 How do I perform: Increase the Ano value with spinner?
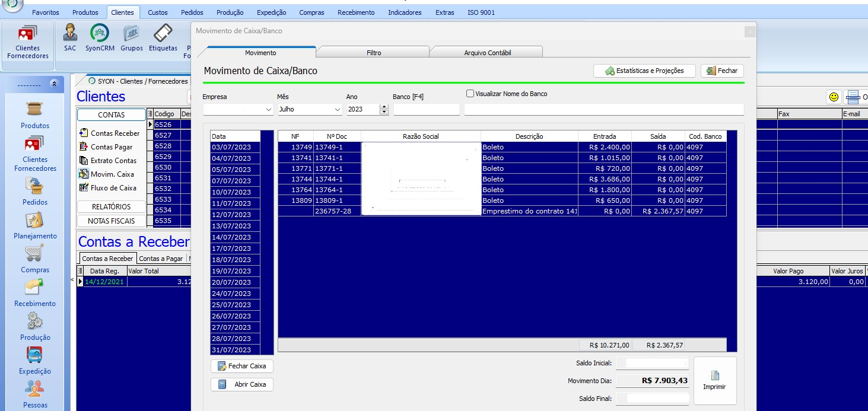pos(383,107)
